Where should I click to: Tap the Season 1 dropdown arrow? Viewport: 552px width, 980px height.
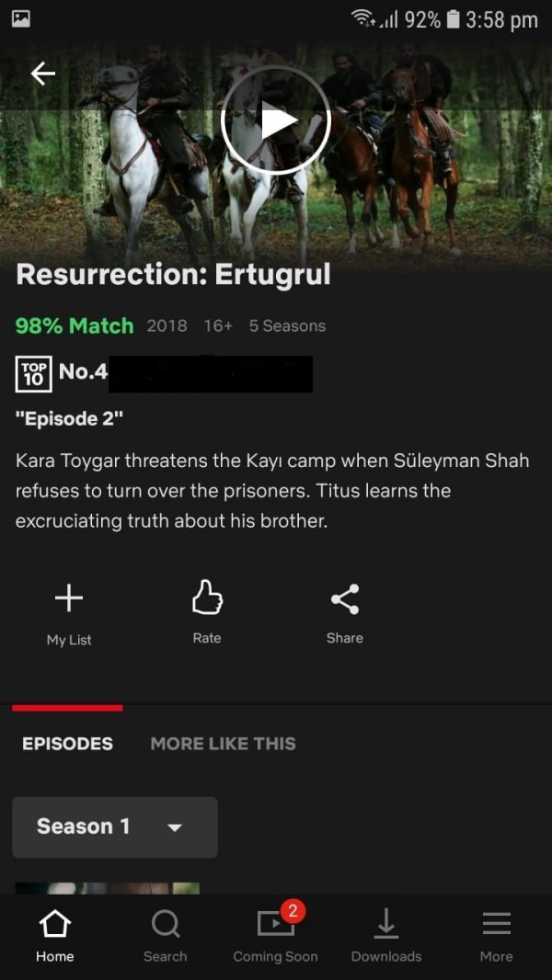175,828
